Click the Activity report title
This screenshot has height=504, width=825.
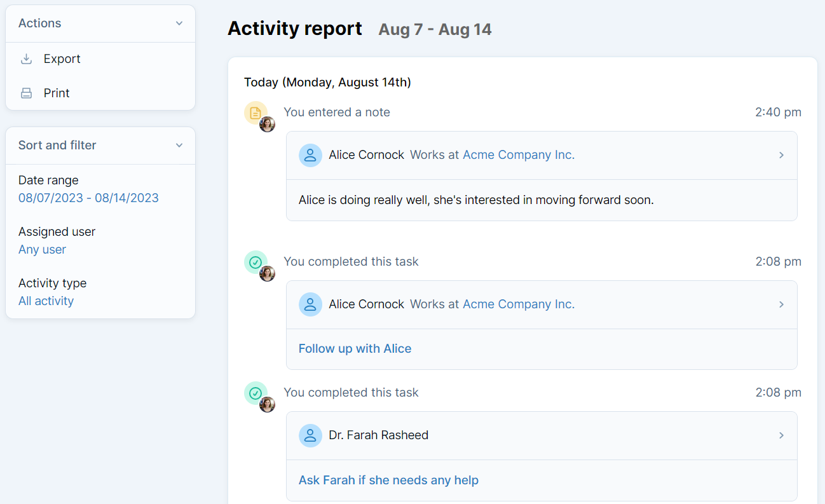(295, 29)
